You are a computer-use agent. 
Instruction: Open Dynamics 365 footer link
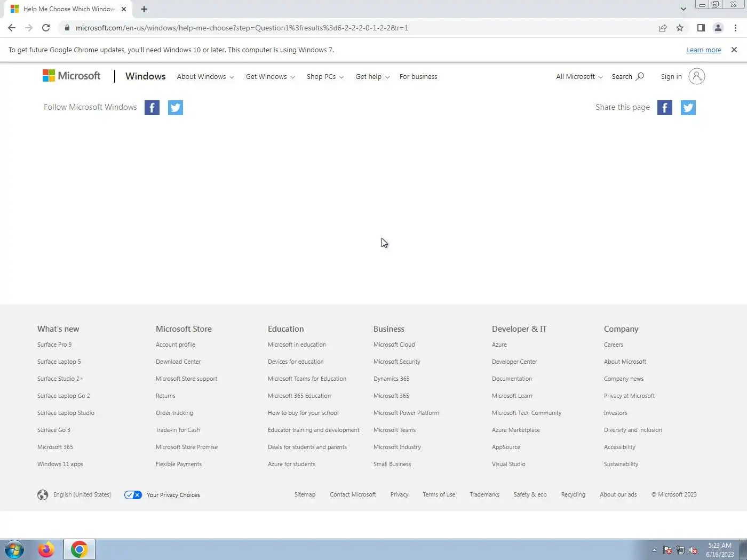(392, 379)
